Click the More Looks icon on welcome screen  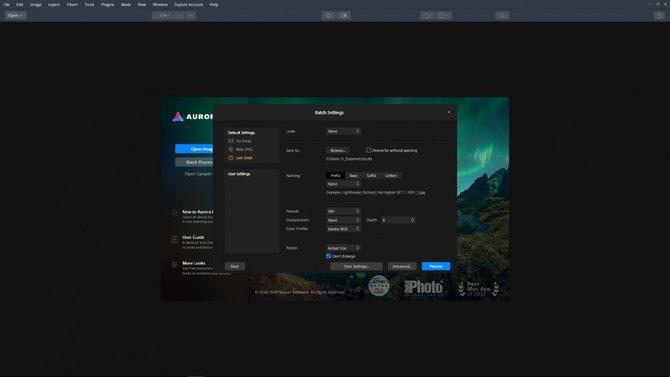[x=175, y=265]
